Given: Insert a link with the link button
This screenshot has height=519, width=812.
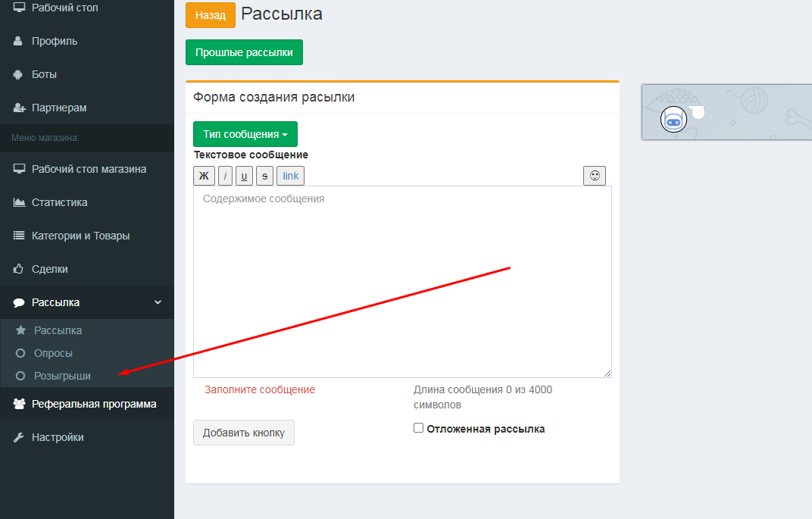Looking at the screenshot, I should (x=291, y=176).
